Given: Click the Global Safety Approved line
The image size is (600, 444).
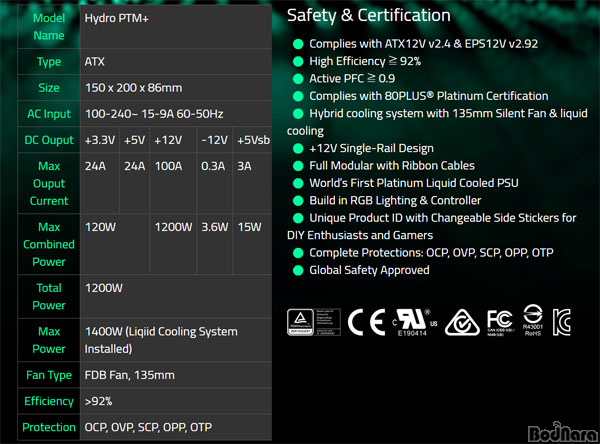Looking at the screenshot, I should point(369,270).
